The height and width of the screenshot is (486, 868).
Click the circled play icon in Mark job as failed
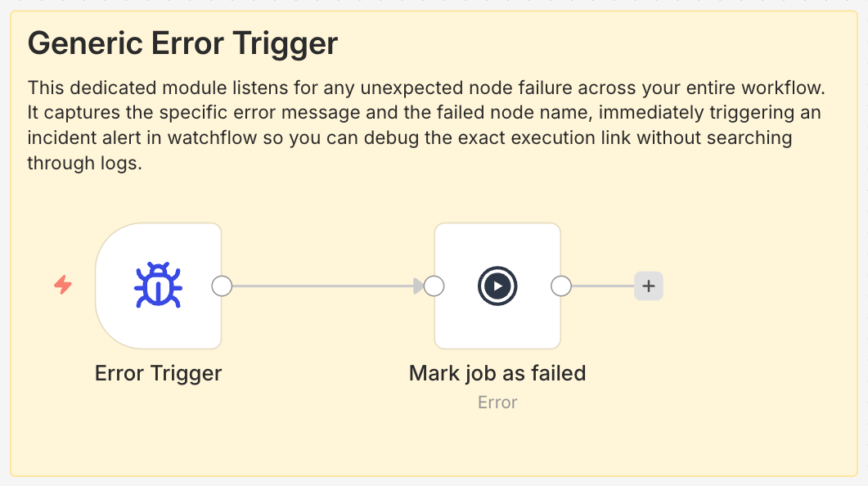coord(497,285)
